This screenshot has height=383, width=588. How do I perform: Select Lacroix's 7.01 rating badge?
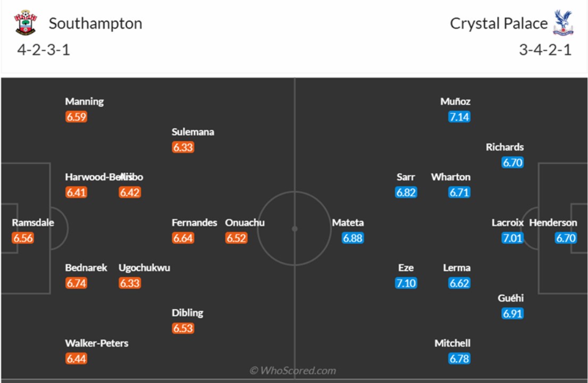[512, 238]
